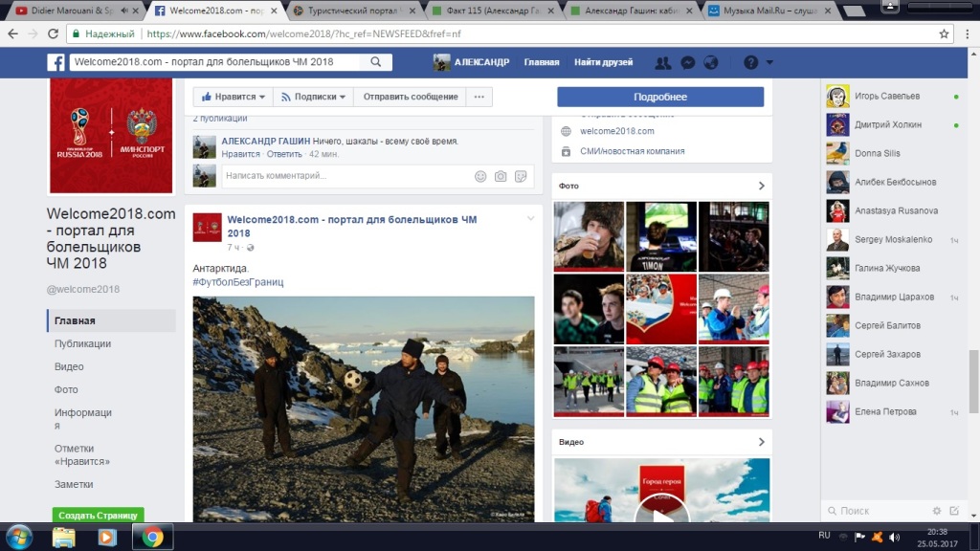Switch to the Александр Гашин кабинет tab

click(633, 11)
